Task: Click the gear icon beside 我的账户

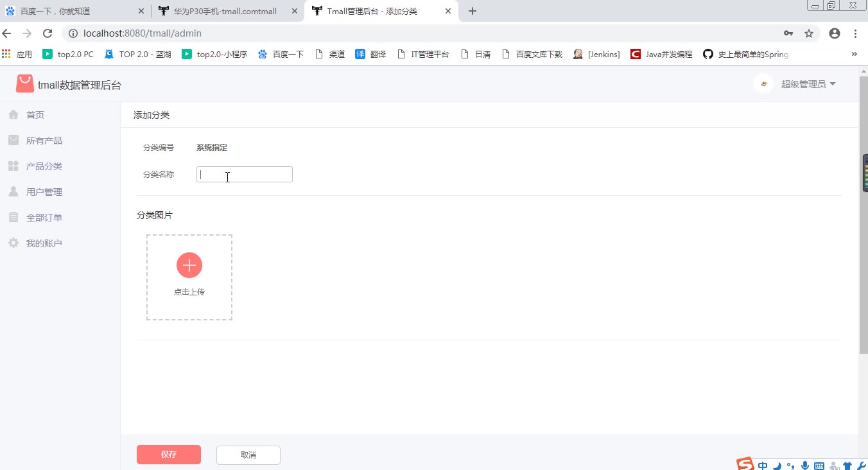Action: (13, 243)
